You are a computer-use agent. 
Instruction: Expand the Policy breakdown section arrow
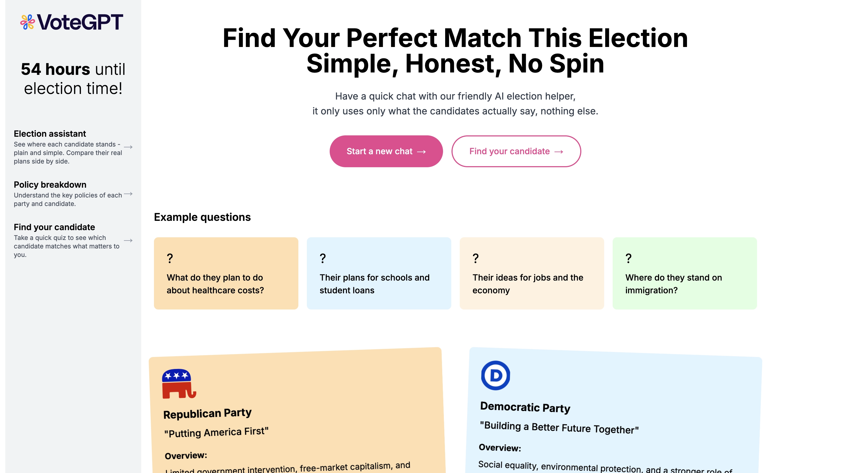pyautogui.click(x=128, y=194)
